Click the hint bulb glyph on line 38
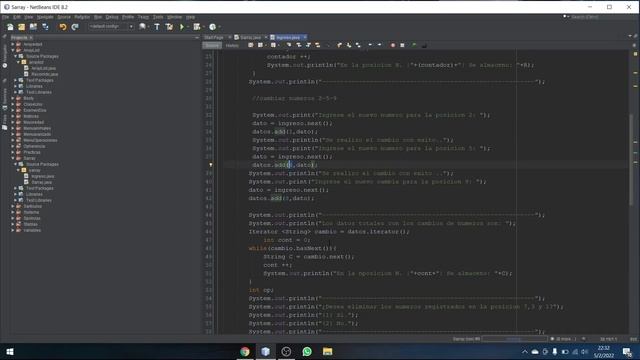 211,165
